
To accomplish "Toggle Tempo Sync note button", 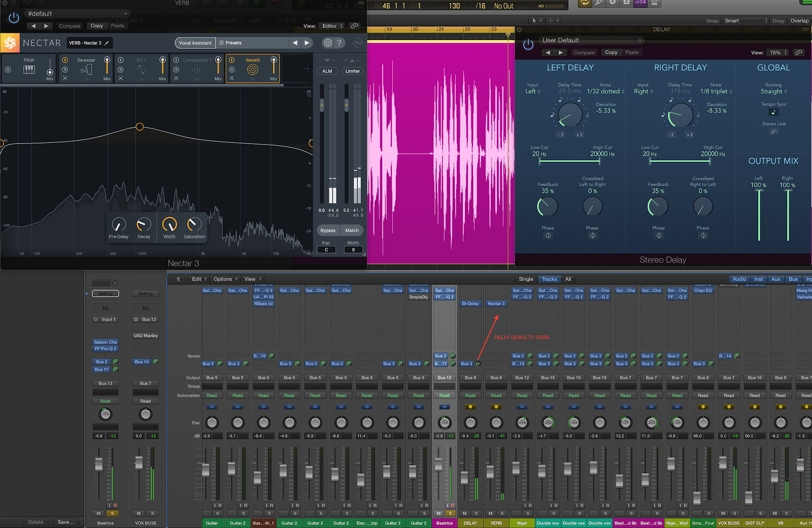I will point(773,112).
